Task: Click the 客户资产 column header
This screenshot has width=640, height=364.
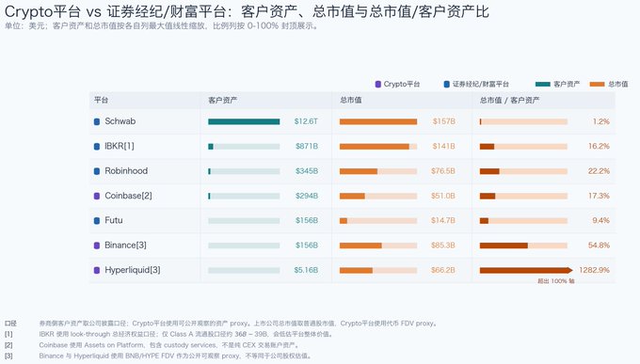Action: tap(222, 100)
